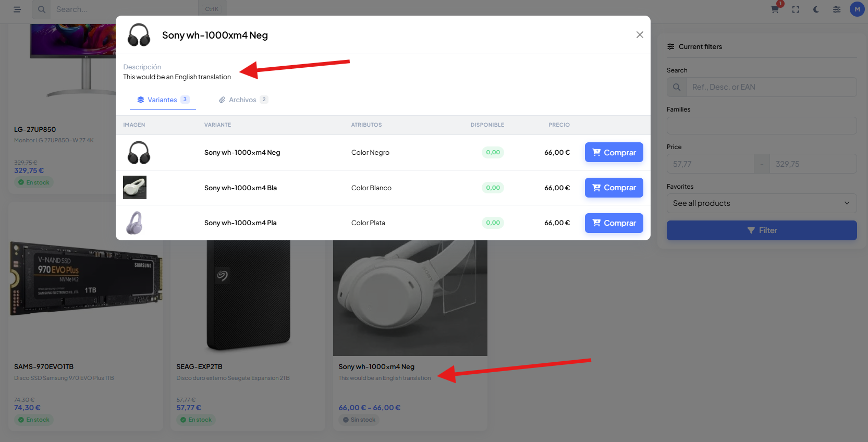Click the Color Negro attribute text
The height and width of the screenshot is (442, 868).
tap(370, 153)
